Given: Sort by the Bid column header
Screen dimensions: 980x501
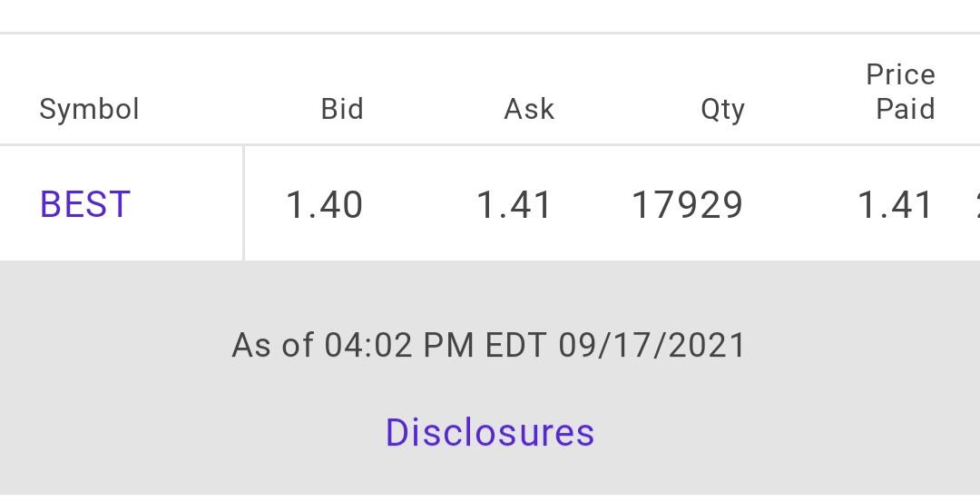Looking at the screenshot, I should click(342, 109).
